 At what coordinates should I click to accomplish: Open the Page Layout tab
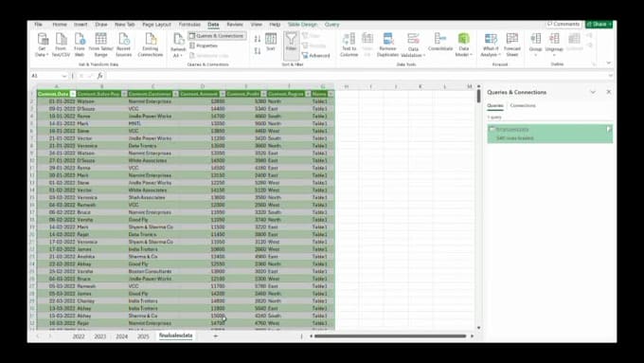point(156,25)
